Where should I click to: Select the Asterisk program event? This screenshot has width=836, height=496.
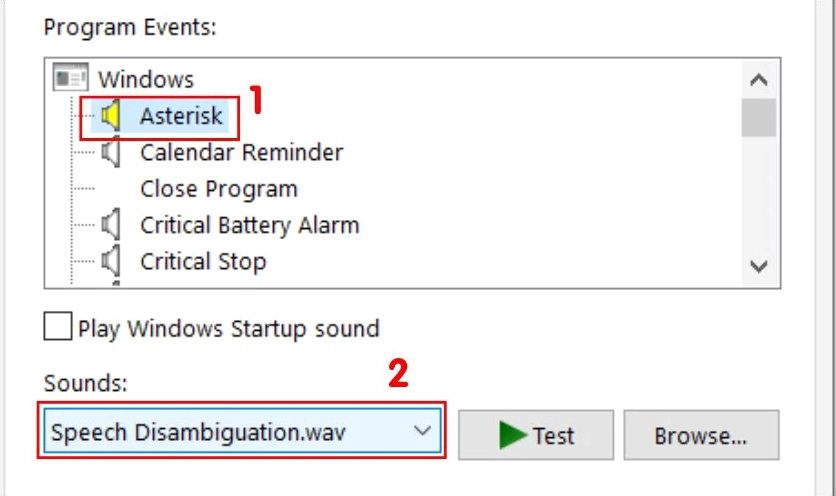(181, 117)
